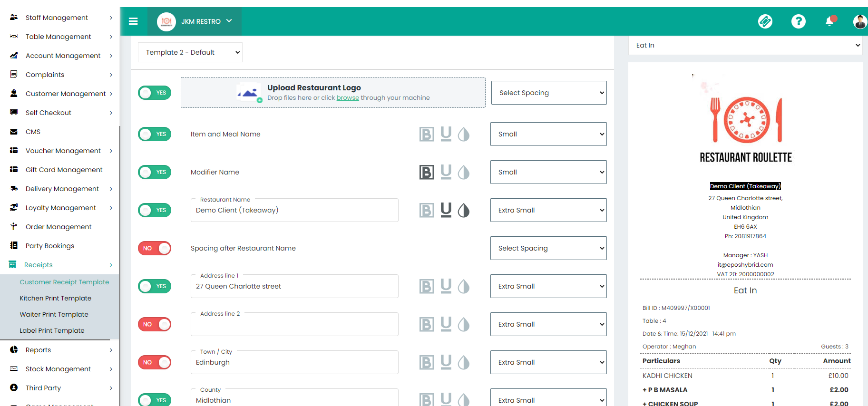Image resolution: width=868 pixels, height=406 pixels.
Task: Toggle bold for Modifier Name
Action: coord(427,172)
